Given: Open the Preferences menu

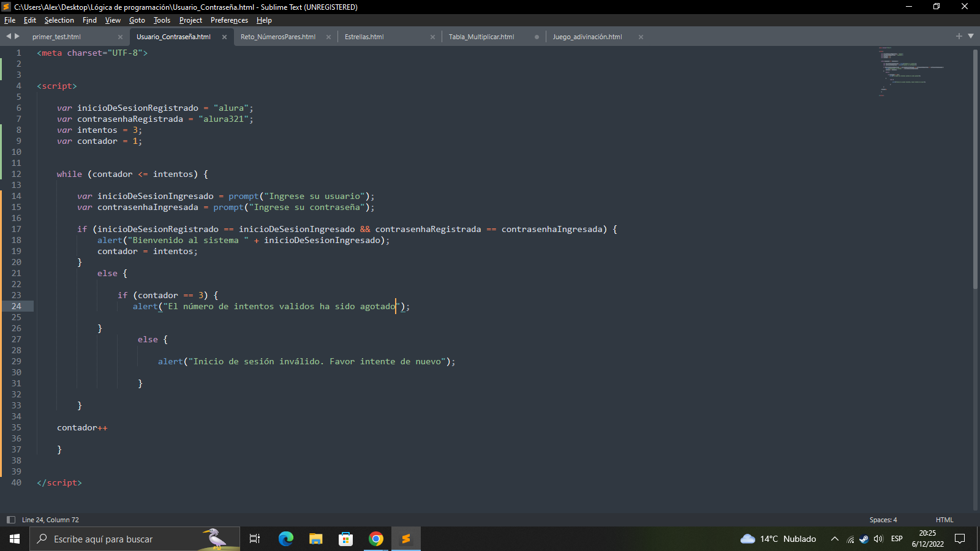Looking at the screenshot, I should 229,20.
